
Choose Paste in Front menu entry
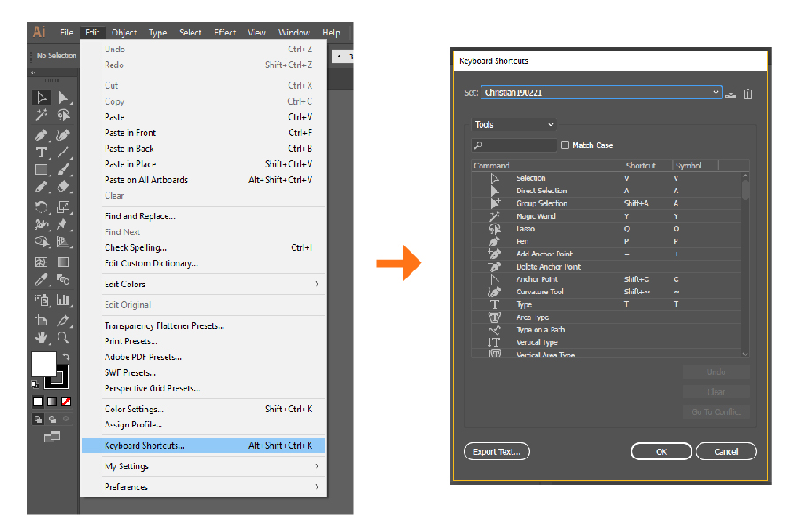pos(204,133)
